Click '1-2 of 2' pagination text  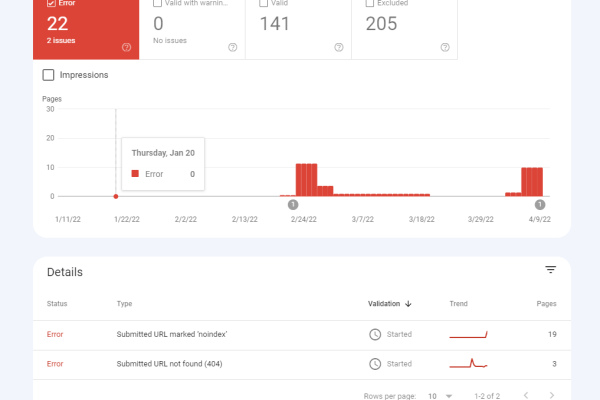(487, 396)
